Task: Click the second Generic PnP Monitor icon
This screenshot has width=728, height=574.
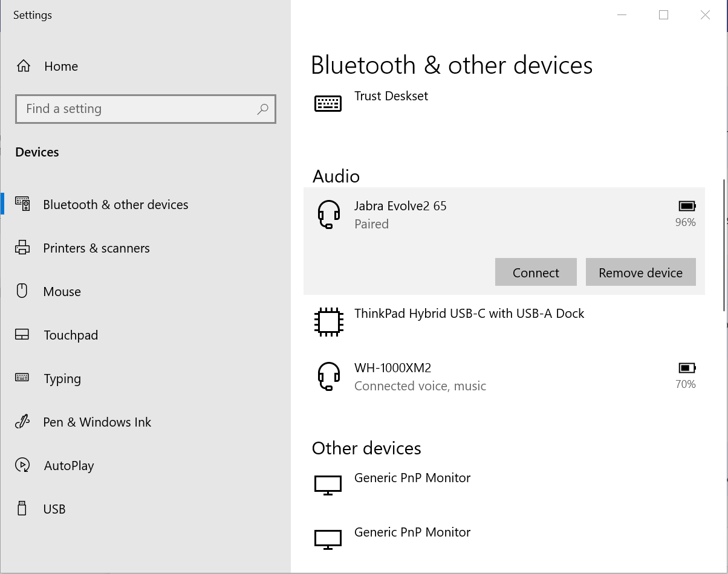Action: 328,540
